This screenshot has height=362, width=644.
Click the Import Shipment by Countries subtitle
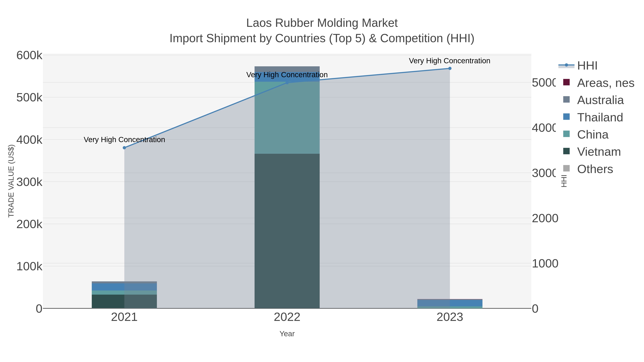tap(322, 38)
